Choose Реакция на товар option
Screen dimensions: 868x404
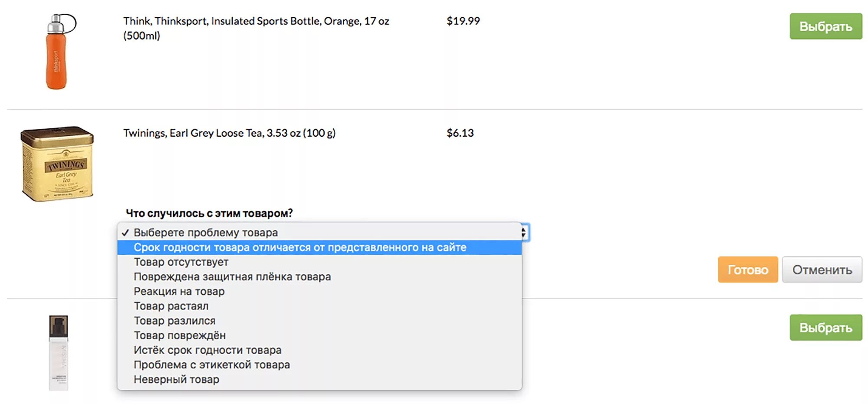coord(179,292)
